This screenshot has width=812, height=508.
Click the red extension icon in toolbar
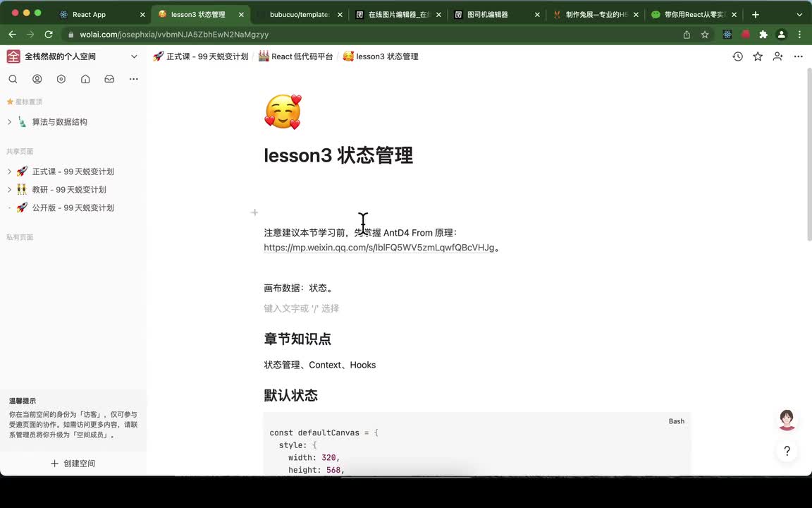pyautogui.click(x=745, y=35)
